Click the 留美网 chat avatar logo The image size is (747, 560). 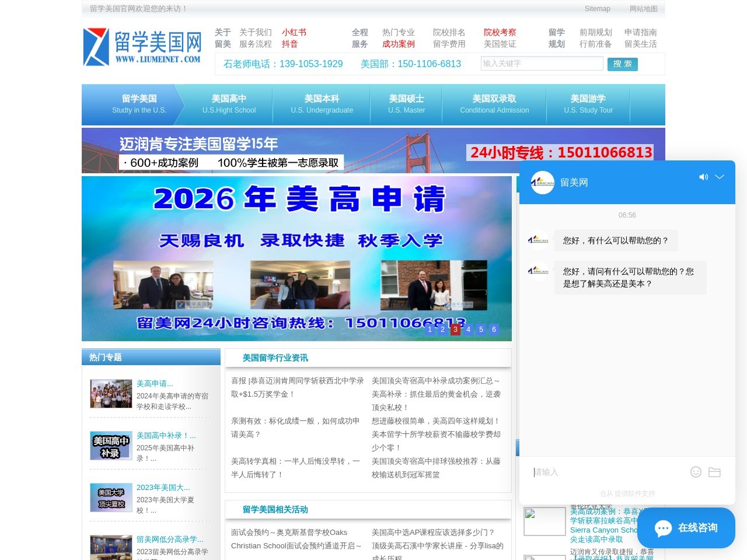click(x=542, y=183)
